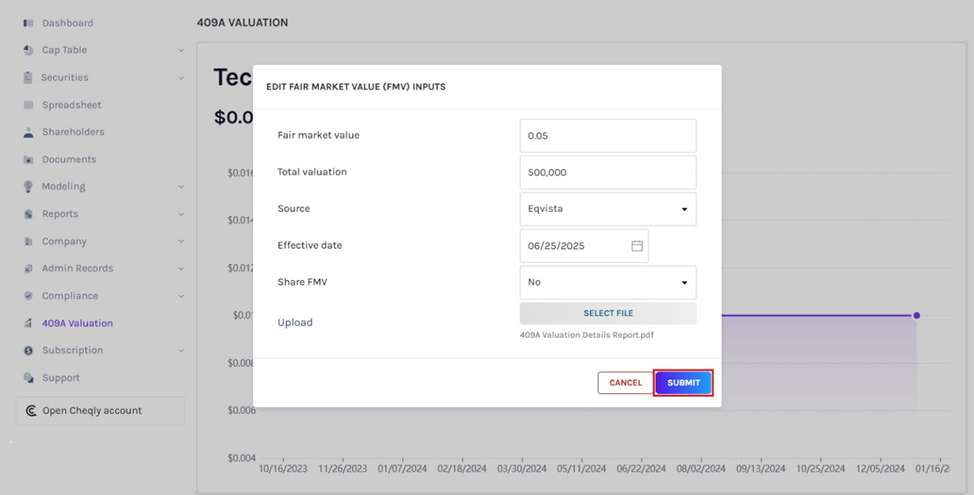Click the Subscription dollar icon
Image resolution: width=974 pixels, height=495 pixels.
[28, 351]
